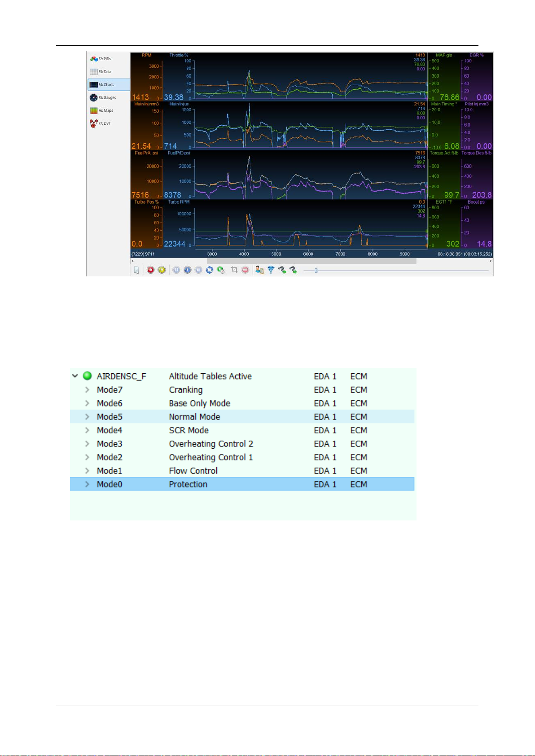Click the red record button

tap(151, 270)
